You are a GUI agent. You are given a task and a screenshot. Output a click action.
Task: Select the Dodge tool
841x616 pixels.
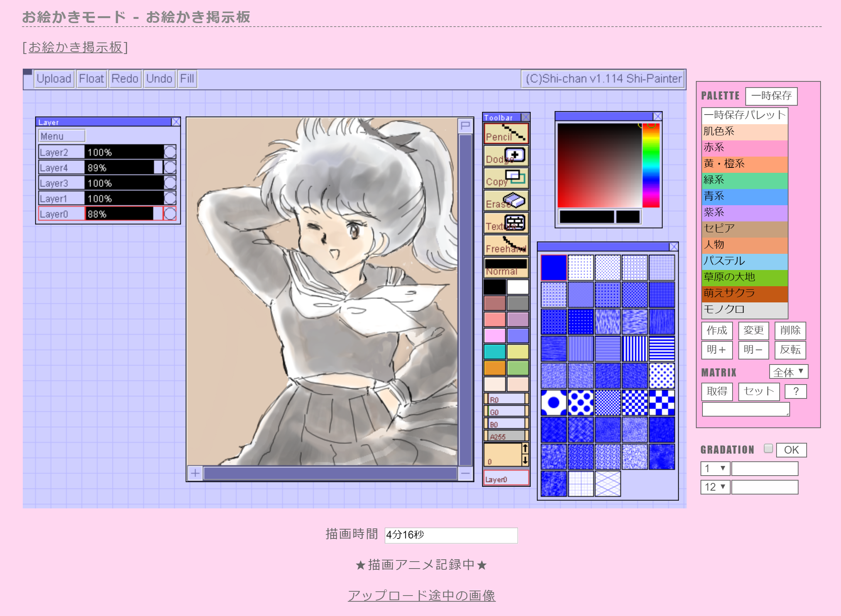506,156
